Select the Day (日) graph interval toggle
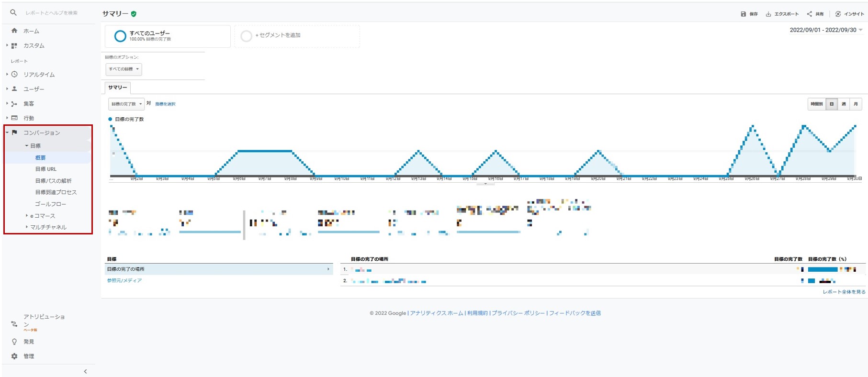This screenshot has height=377, width=868. (832, 104)
